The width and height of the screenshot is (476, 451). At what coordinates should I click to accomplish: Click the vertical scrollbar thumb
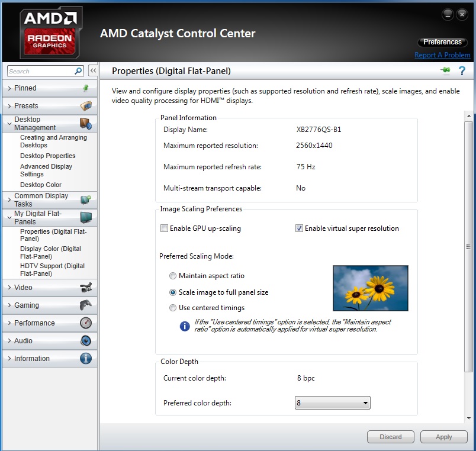click(x=468, y=246)
